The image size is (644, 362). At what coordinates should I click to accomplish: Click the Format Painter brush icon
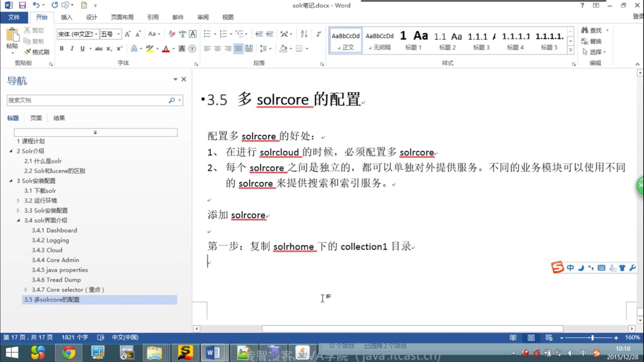pyautogui.click(x=27, y=52)
